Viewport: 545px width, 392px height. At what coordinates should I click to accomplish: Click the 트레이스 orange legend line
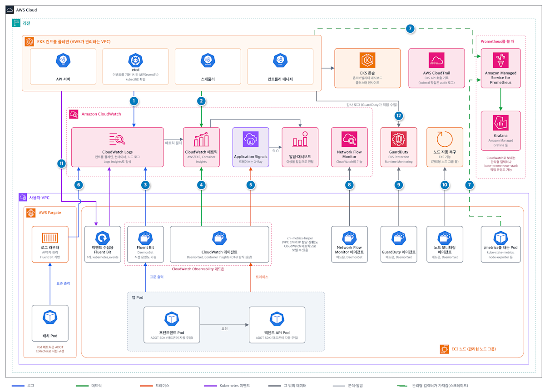[140, 385]
